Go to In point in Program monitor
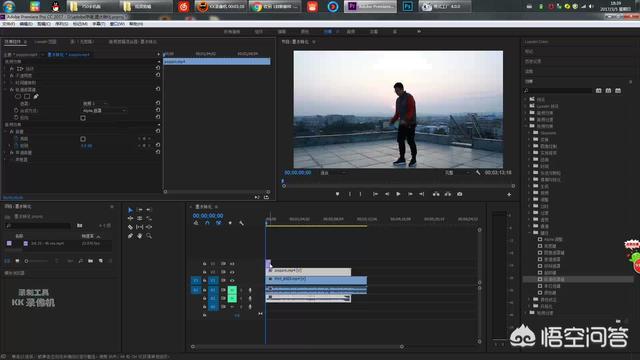Screen dimensions: 640x360 375,194
